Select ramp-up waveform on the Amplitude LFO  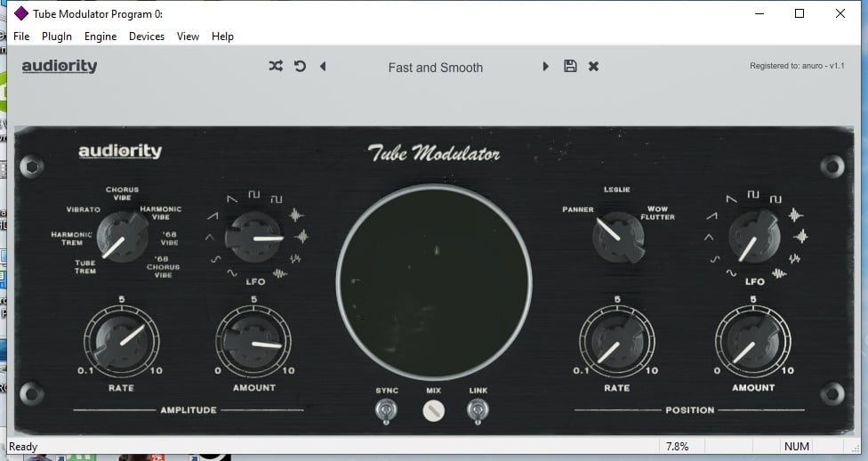point(213,216)
